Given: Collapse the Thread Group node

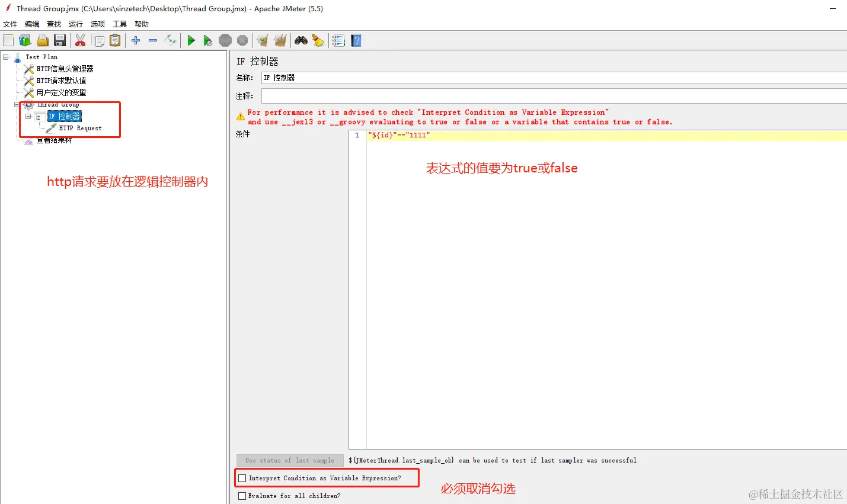Looking at the screenshot, I should [x=17, y=105].
